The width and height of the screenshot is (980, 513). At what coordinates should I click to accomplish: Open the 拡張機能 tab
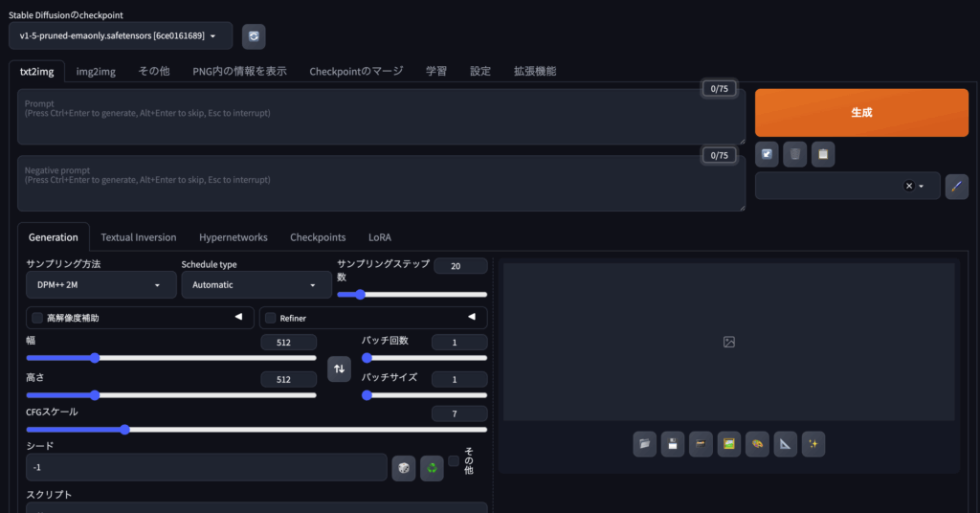(x=535, y=71)
